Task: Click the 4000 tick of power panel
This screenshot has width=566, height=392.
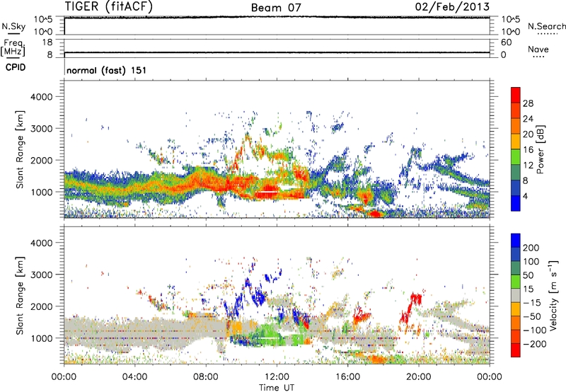Action: [41, 97]
